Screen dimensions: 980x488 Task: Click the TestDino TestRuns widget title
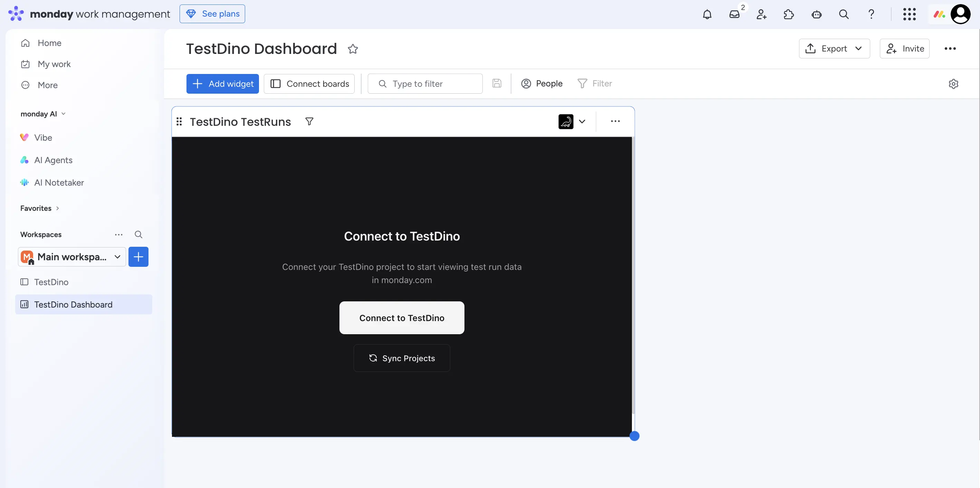(x=240, y=122)
